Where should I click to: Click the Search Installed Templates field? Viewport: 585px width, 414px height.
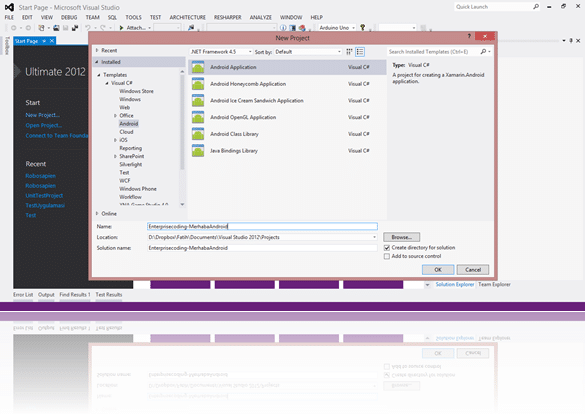[x=433, y=52]
